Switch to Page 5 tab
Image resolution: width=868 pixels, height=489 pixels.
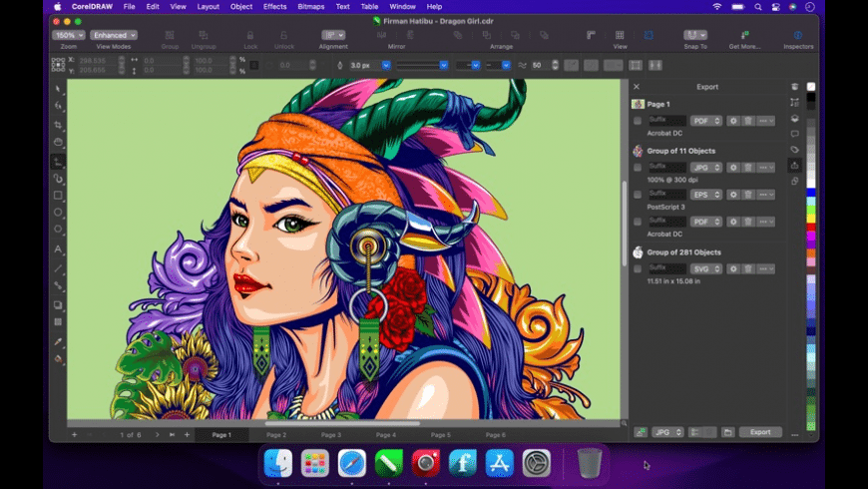441,435
